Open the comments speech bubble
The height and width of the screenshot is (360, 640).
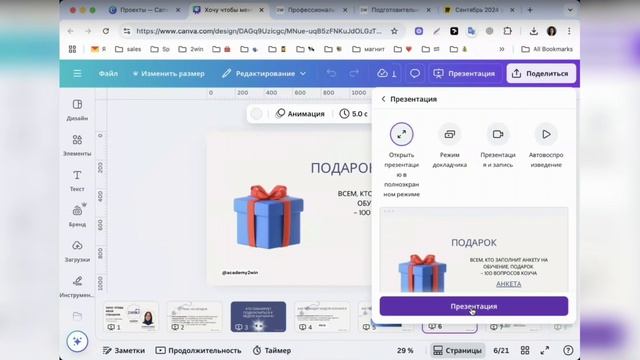tap(415, 73)
